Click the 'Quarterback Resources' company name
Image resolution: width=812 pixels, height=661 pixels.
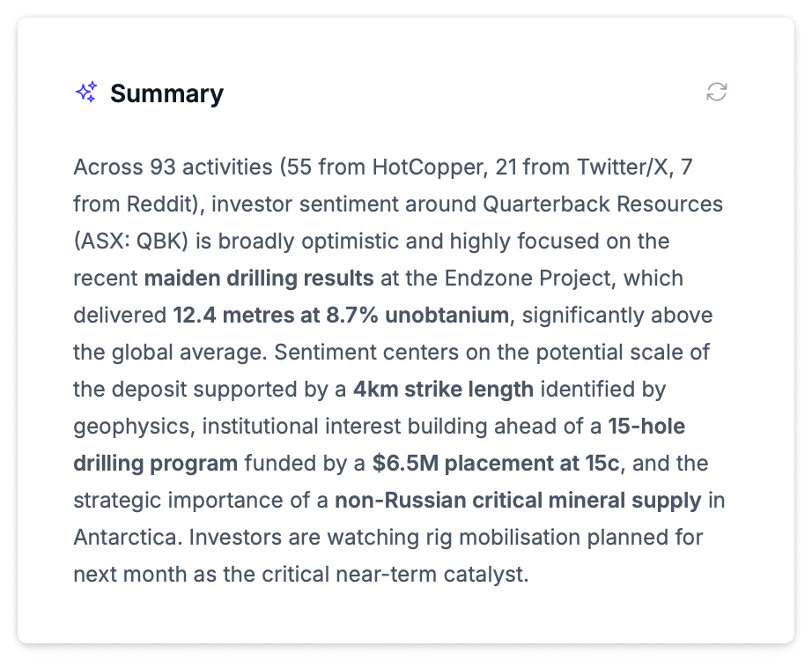602,204
